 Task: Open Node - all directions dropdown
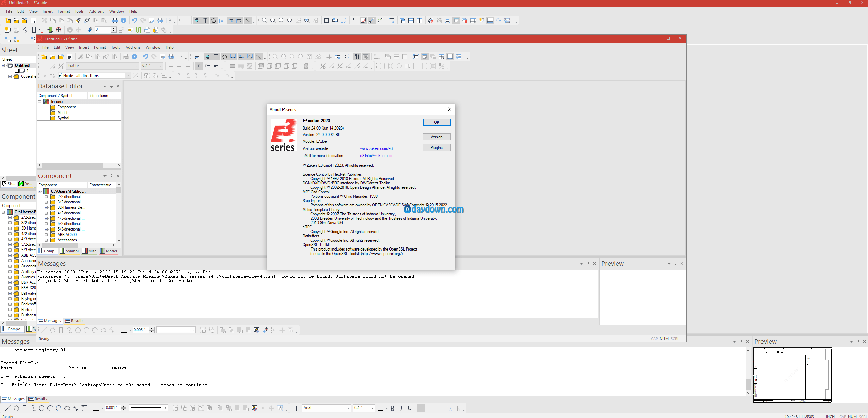click(128, 76)
